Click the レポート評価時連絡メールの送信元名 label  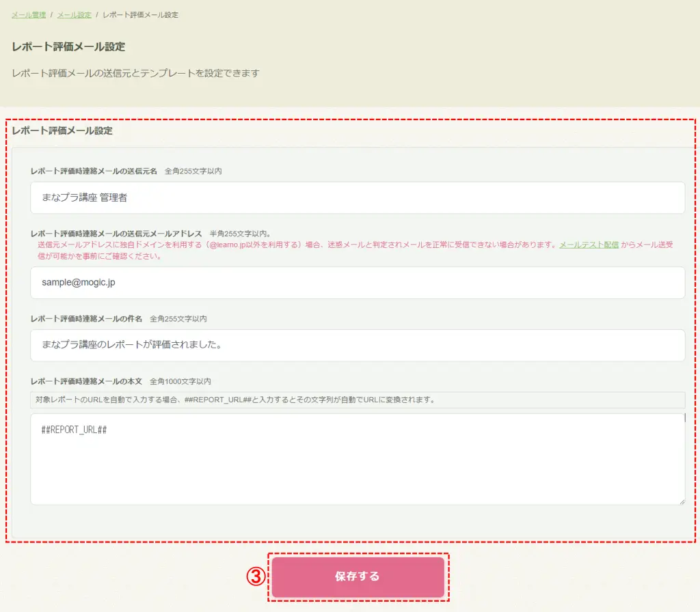click(94, 171)
